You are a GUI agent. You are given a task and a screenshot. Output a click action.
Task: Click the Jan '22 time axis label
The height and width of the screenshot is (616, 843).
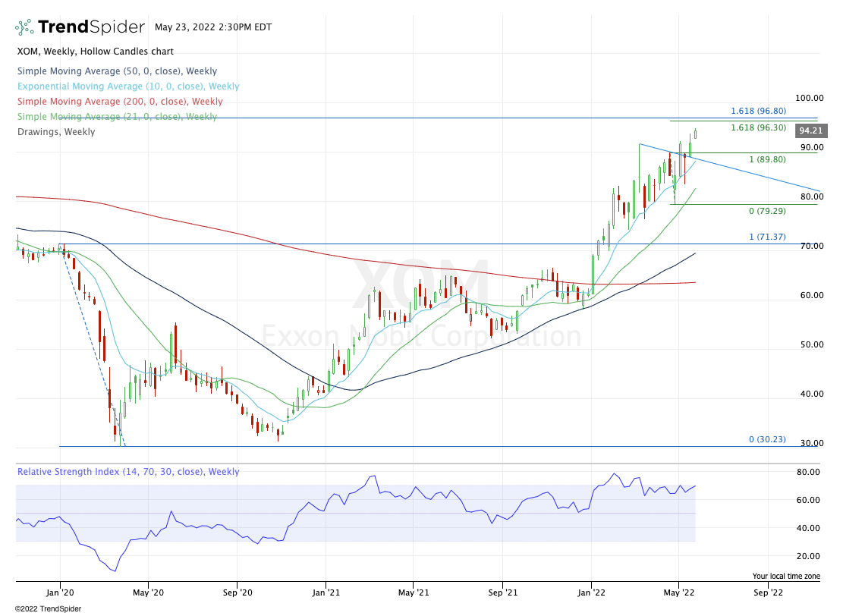pyautogui.click(x=592, y=592)
